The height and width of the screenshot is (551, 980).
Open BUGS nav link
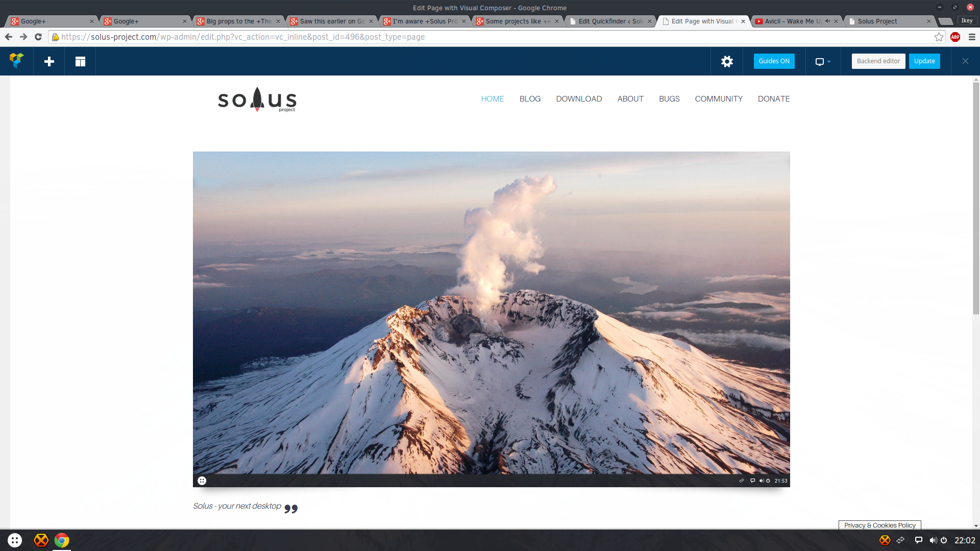click(669, 99)
